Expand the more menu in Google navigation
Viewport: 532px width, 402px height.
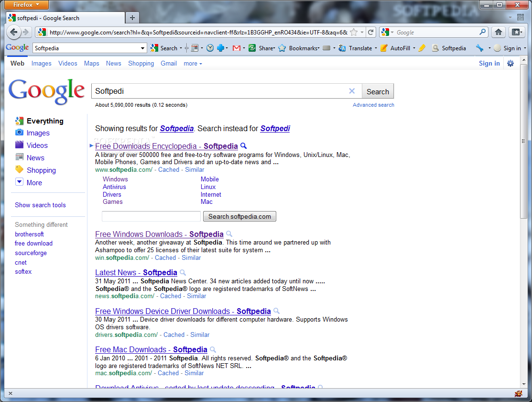coord(193,64)
